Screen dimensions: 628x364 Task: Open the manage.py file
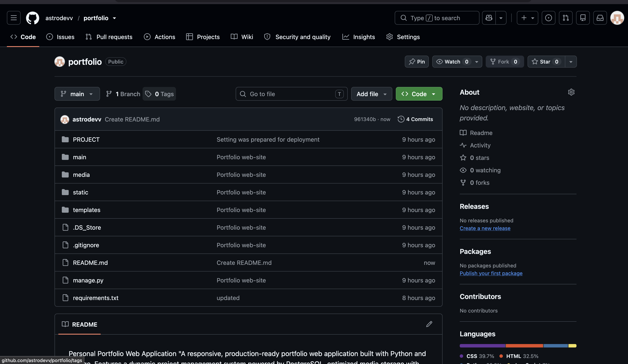coord(88,280)
